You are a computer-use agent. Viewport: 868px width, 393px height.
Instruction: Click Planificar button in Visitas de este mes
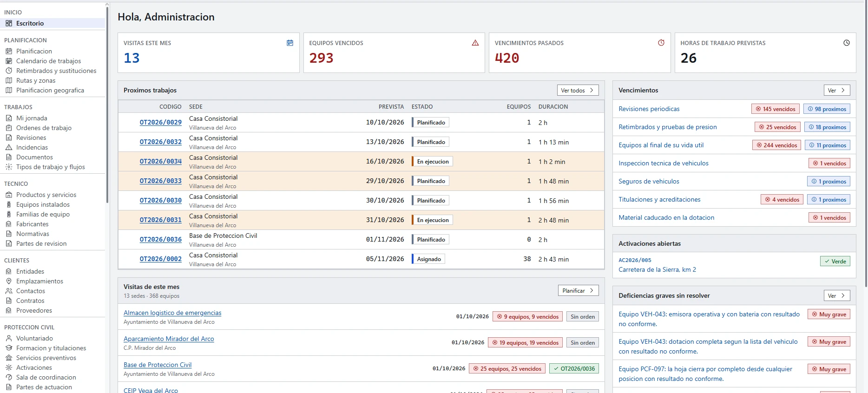tap(578, 290)
